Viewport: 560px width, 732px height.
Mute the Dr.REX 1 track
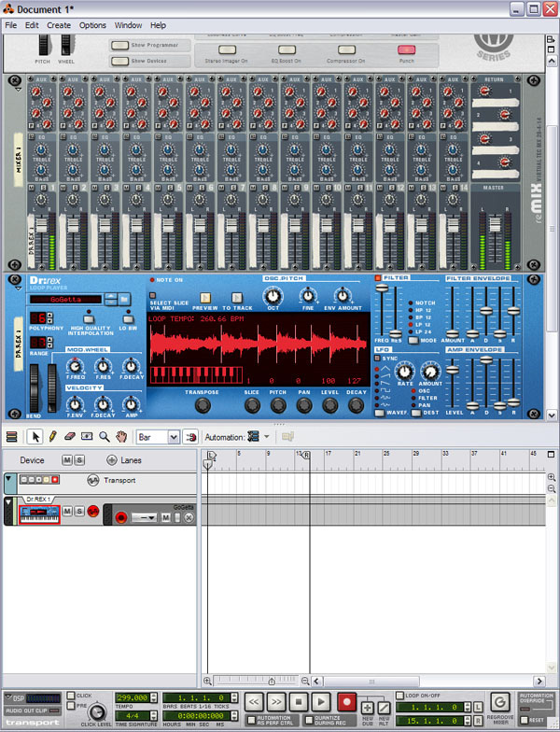click(x=67, y=512)
